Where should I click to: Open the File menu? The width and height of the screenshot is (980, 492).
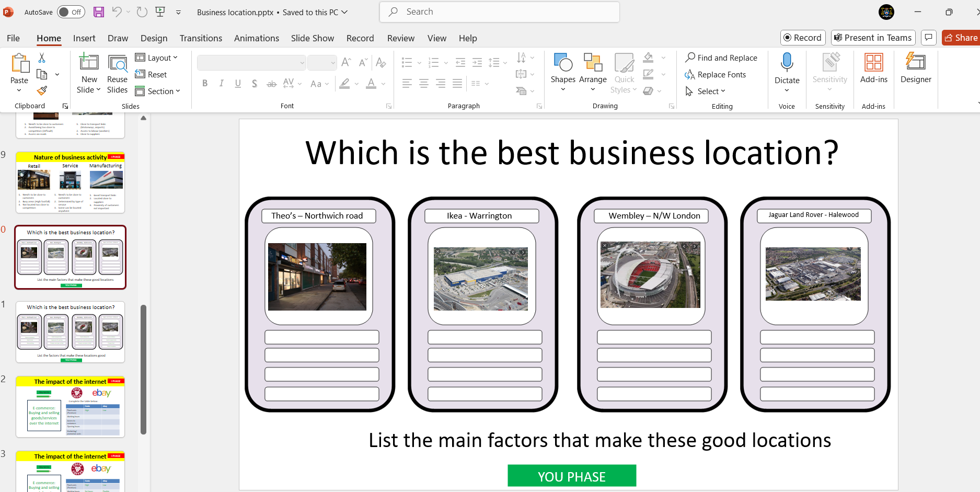click(13, 38)
